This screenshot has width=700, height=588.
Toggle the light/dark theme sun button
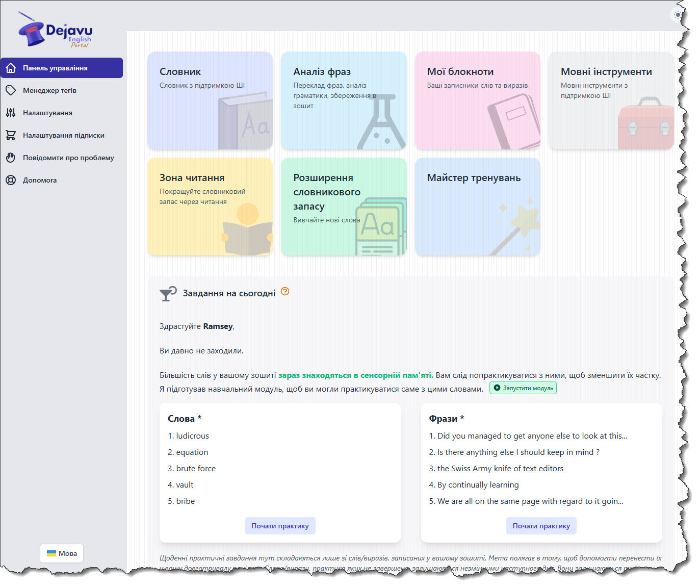click(x=677, y=15)
